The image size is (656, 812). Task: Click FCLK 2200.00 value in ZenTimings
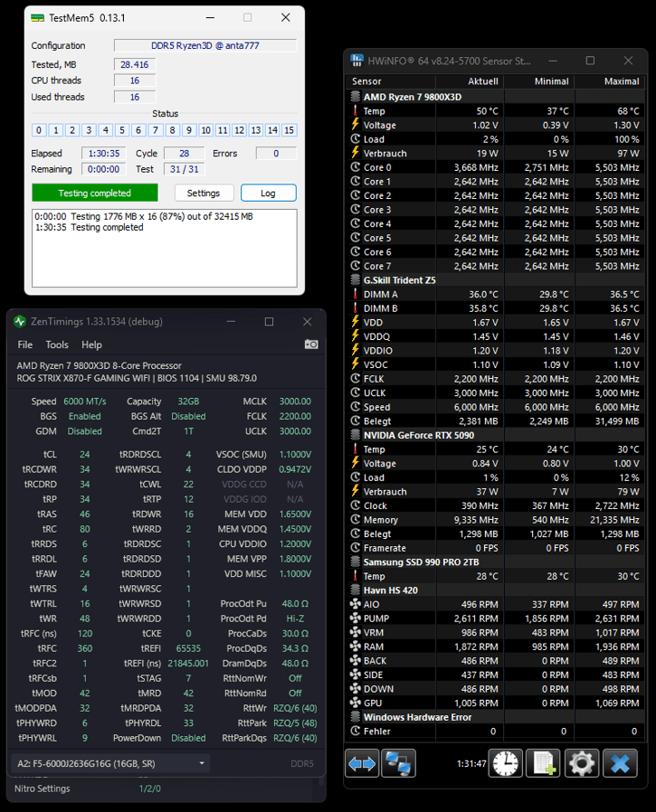pos(295,416)
